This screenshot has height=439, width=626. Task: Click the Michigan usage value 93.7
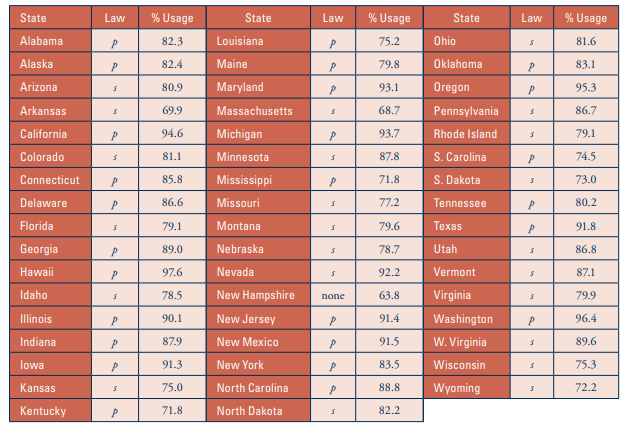point(389,134)
